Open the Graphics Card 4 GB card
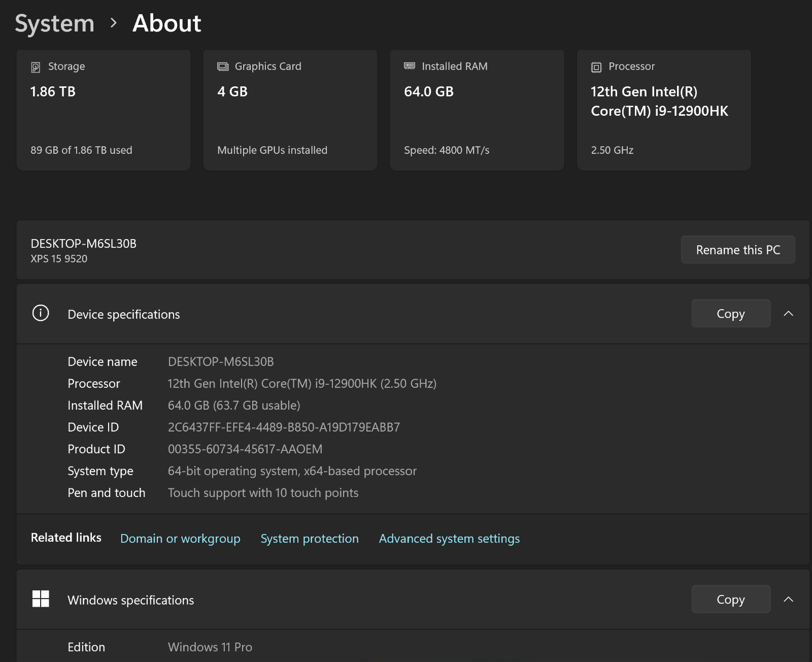Screen dimensions: 812x662 [x=290, y=110]
